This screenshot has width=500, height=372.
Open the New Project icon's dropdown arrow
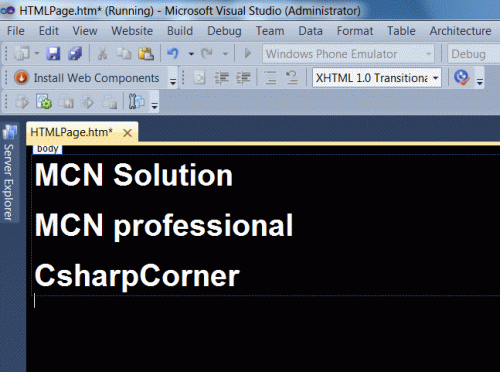(x=37, y=53)
